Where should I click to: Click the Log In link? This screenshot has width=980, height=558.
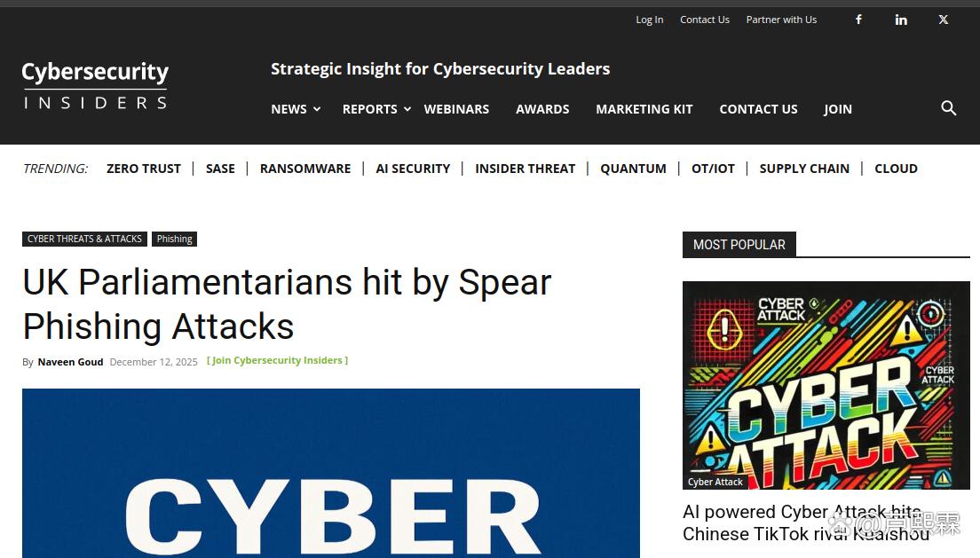(650, 20)
